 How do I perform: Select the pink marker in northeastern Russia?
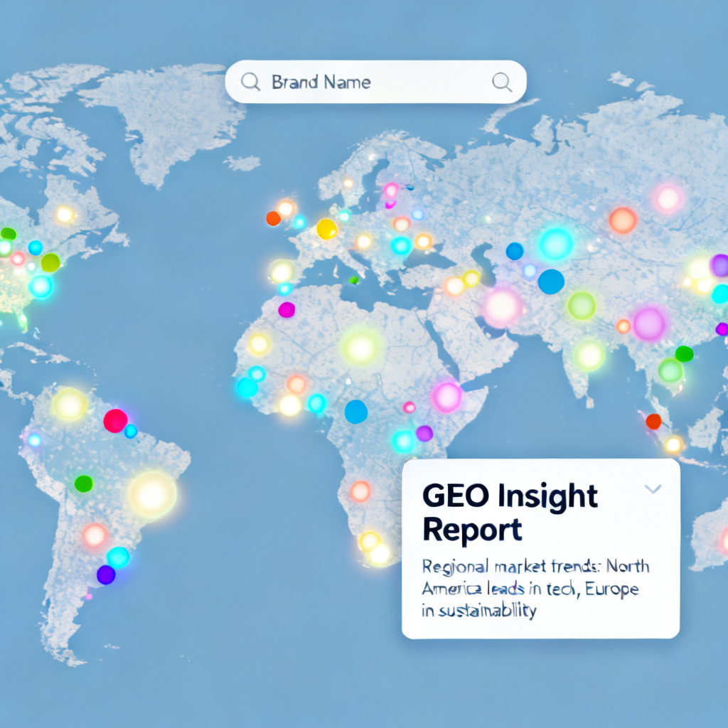(x=668, y=199)
